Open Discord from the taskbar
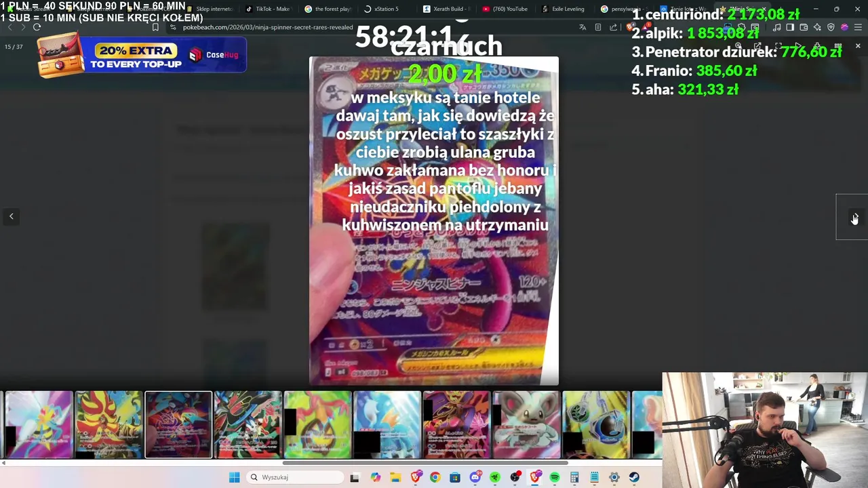868x488 pixels. click(x=475, y=477)
